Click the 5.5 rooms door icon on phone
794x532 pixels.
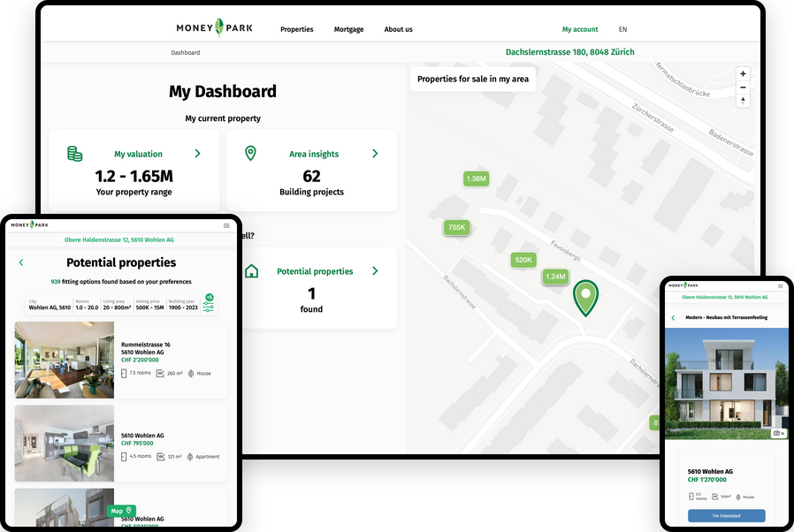pyautogui.click(x=691, y=497)
